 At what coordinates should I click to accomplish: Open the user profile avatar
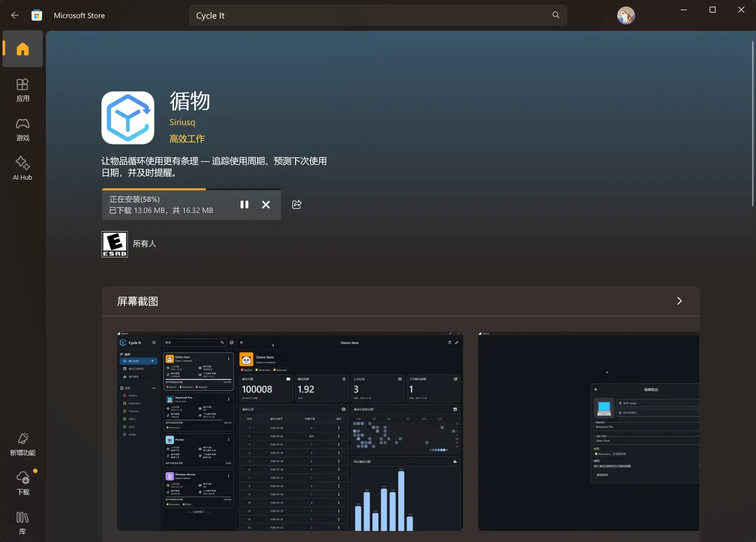626,16
